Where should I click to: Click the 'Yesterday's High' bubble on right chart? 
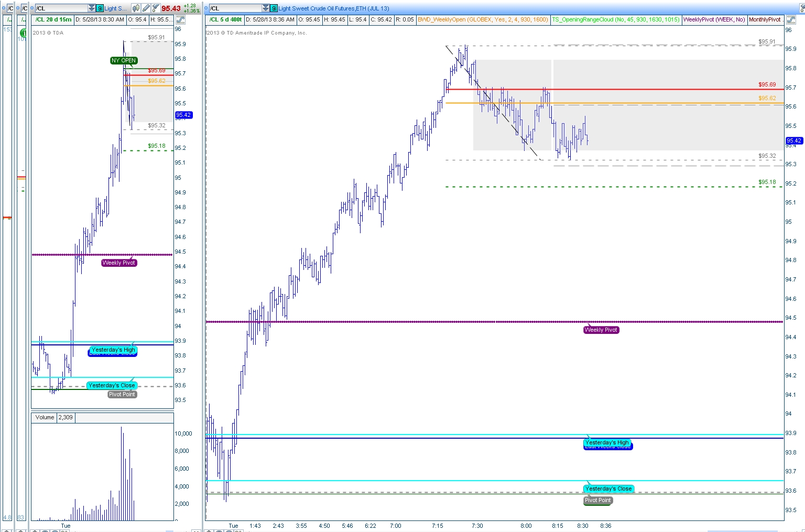click(607, 442)
